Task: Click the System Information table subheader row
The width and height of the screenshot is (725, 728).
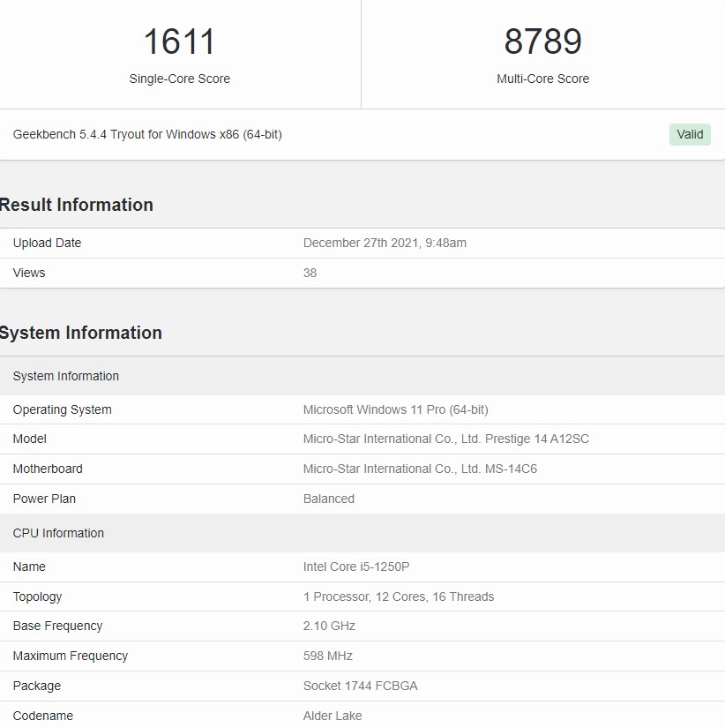Action: [x=362, y=376]
